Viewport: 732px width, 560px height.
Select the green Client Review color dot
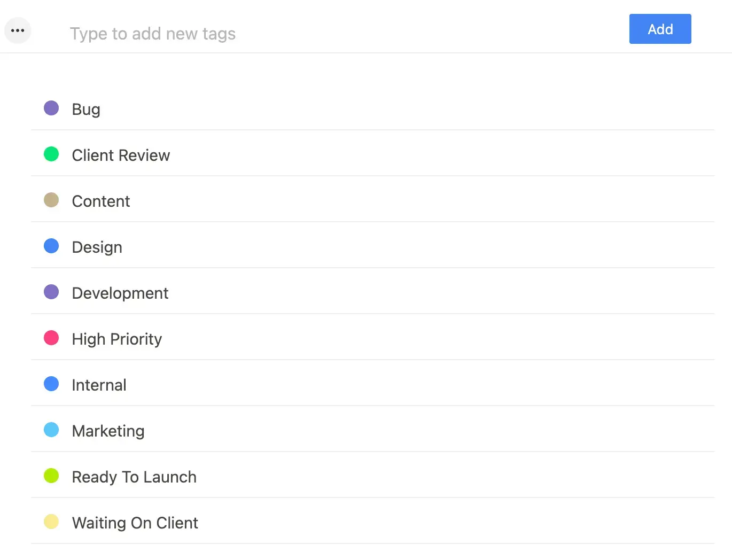coord(51,154)
